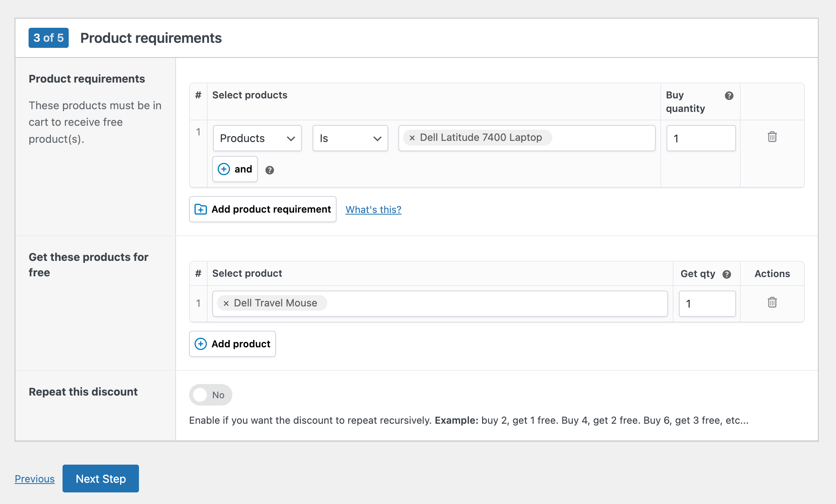Focus the Buy quantity input field
Screen dimensions: 836x504
(x=701, y=138)
